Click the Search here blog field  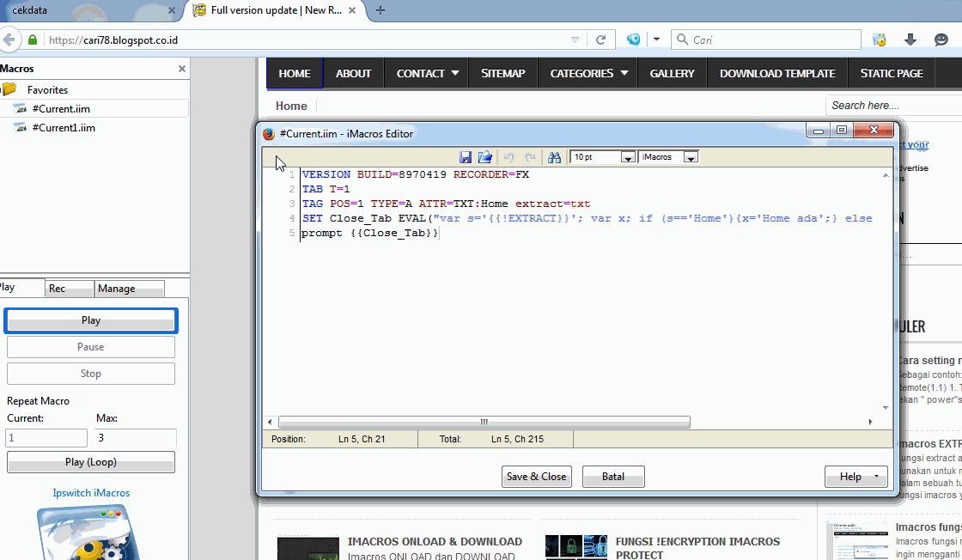tap(893, 106)
